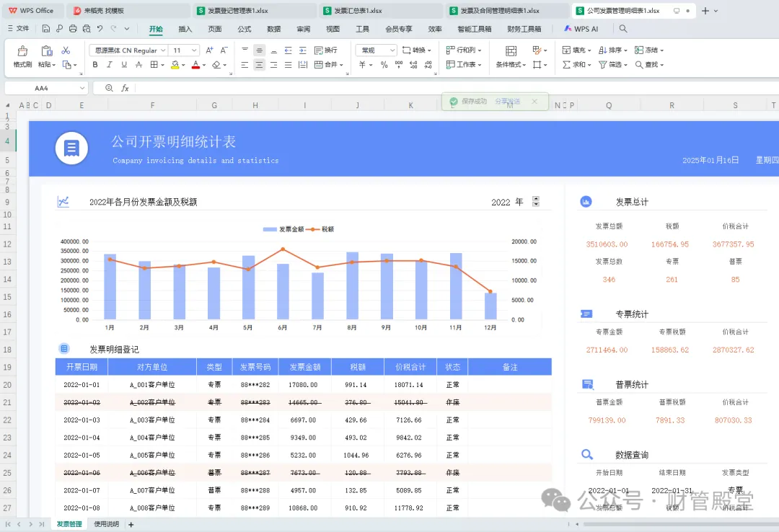Image resolution: width=779 pixels, height=532 pixels.
Task: Open search magnifier icon in ribbon tabs
Action: pos(623,29)
